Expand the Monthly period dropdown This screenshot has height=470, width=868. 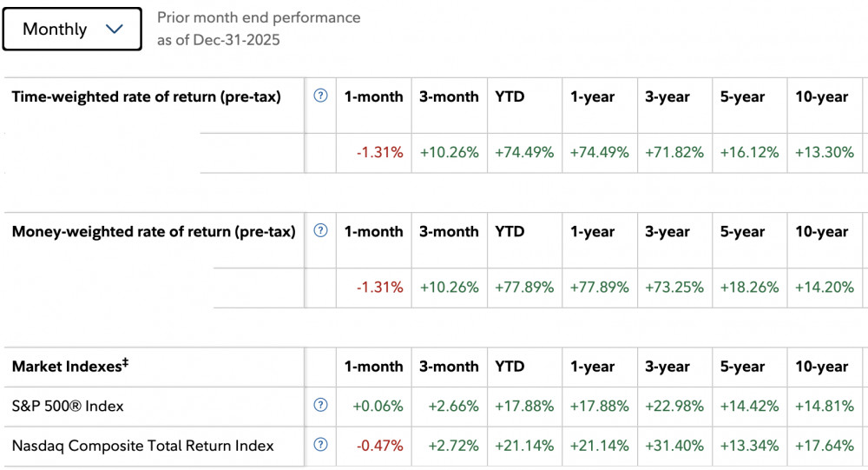(x=72, y=29)
